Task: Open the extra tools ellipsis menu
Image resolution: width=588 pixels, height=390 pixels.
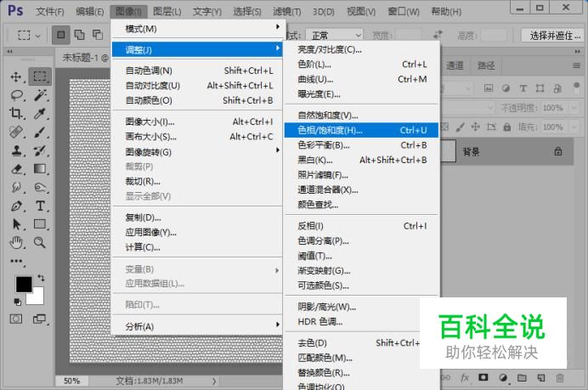Action: pyautogui.click(x=16, y=261)
